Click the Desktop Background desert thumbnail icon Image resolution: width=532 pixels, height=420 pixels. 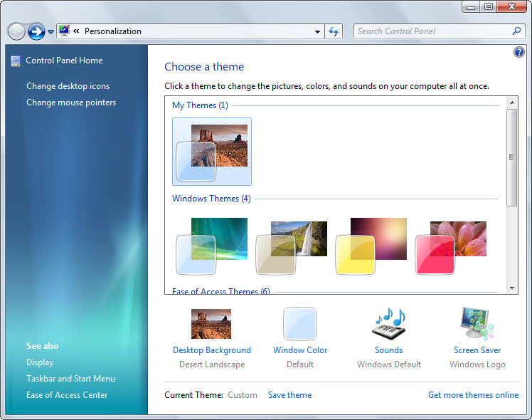(211, 324)
